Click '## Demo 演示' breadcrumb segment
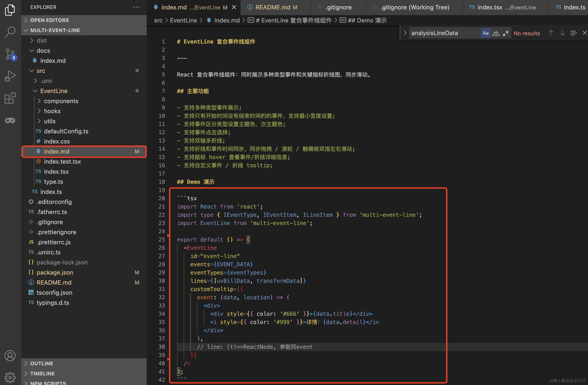 363,20
